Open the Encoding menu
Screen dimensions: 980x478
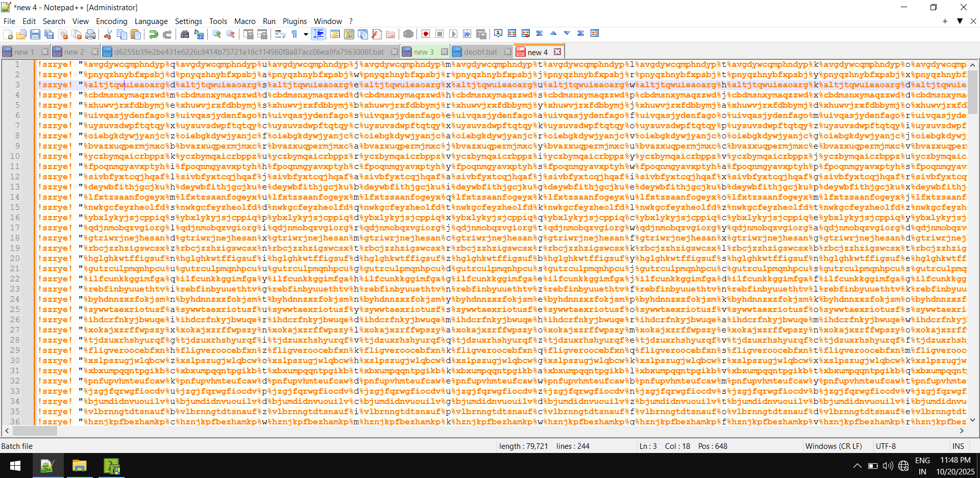click(x=111, y=21)
